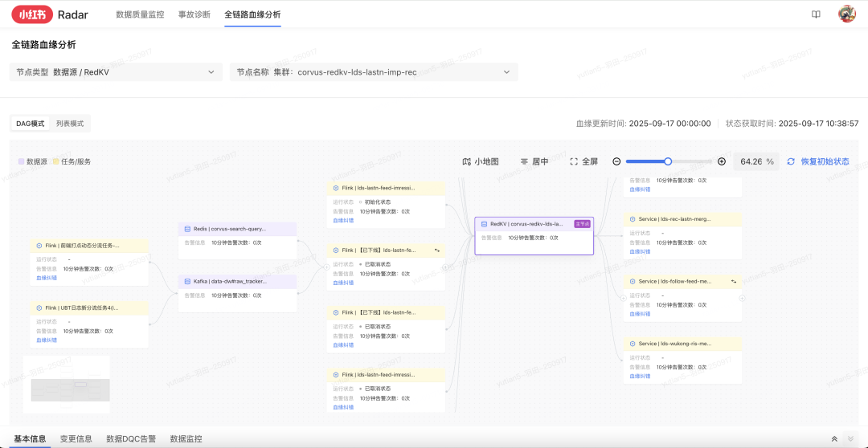Click 10分钟告警次数 text in Kafka card

(236, 295)
